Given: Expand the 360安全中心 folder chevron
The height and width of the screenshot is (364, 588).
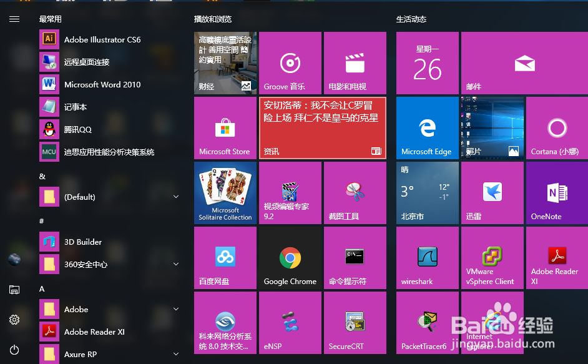Looking at the screenshot, I should [176, 264].
